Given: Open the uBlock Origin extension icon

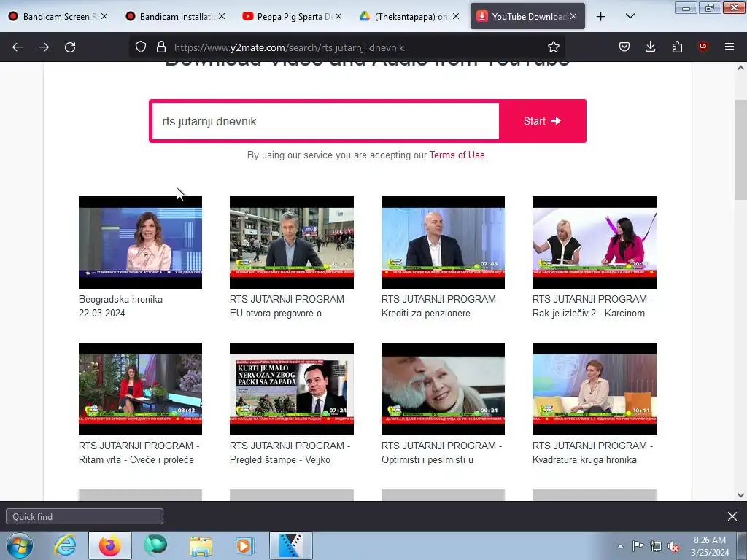Looking at the screenshot, I should pyautogui.click(x=703, y=47).
